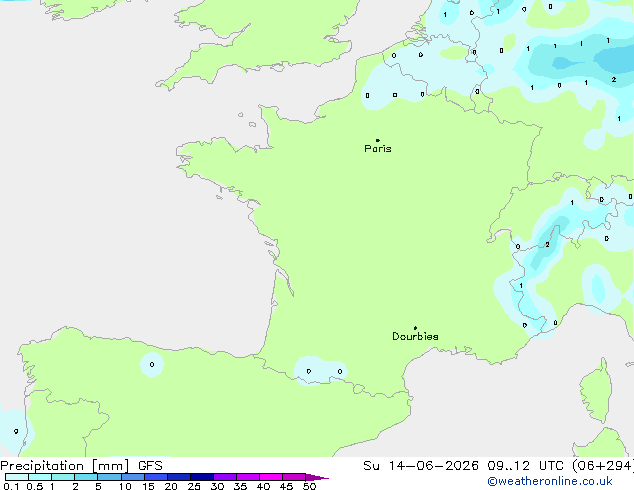This screenshot has width=634, height=490.
Task: Click the black dot marking Paris
Action: tap(378, 140)
